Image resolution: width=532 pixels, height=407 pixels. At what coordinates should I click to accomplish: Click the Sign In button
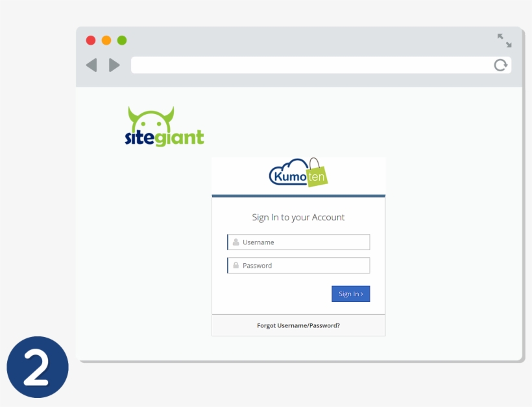pos(351,294)
